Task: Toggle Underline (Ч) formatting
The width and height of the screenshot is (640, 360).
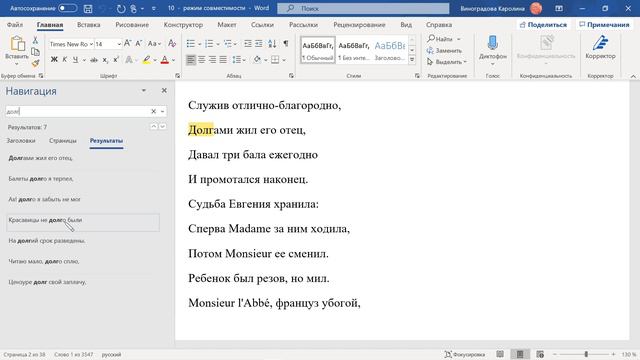Action: coord(75,60)
